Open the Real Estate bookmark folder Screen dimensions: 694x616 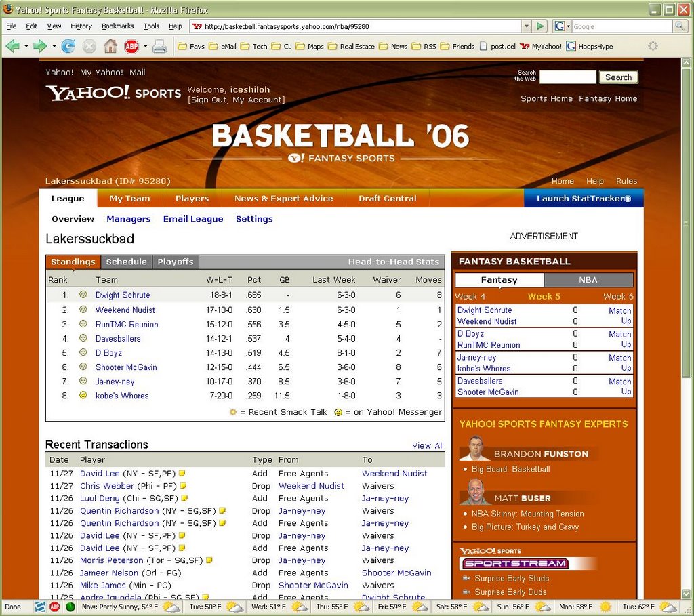tap(352, 47)
